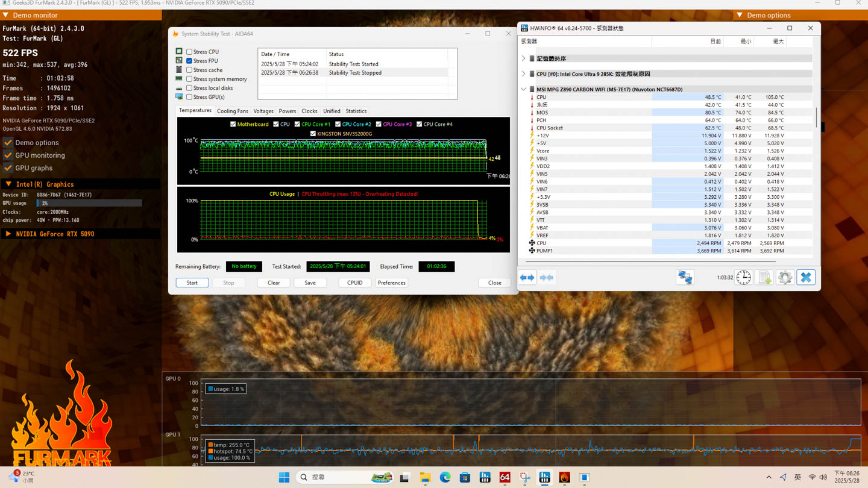
Task: Enable the Stress cache checkbox
Action: click(x=189, y=70)
